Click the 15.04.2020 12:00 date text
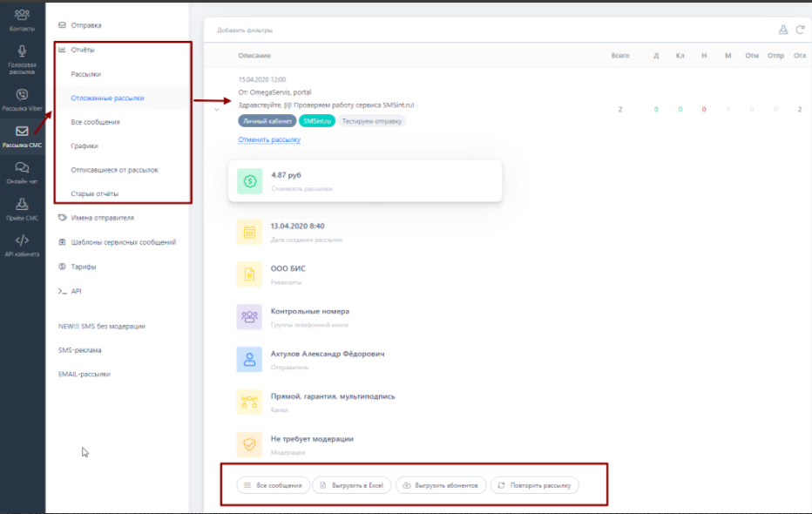The width and height of the screenshot is (812, 514). click(261, 79)
